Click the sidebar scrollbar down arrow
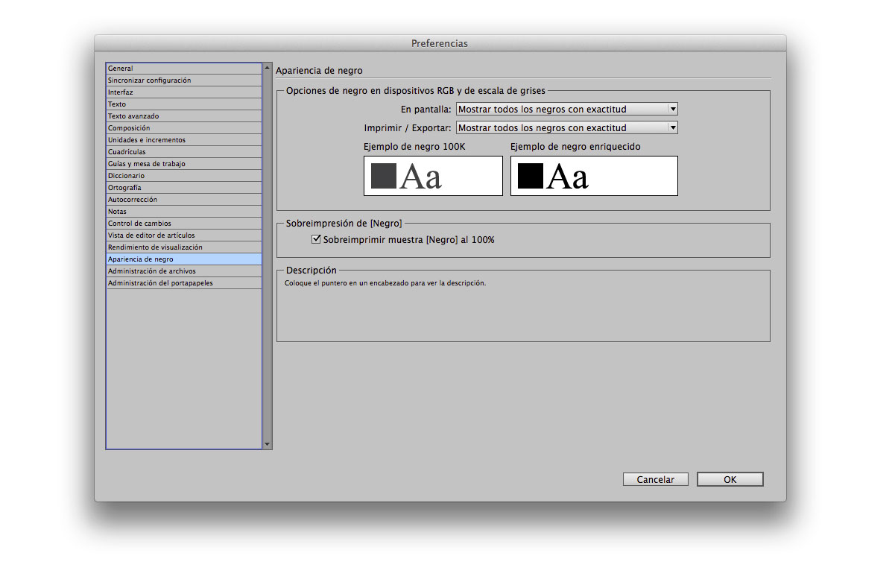895x588 pixels. 268,444
